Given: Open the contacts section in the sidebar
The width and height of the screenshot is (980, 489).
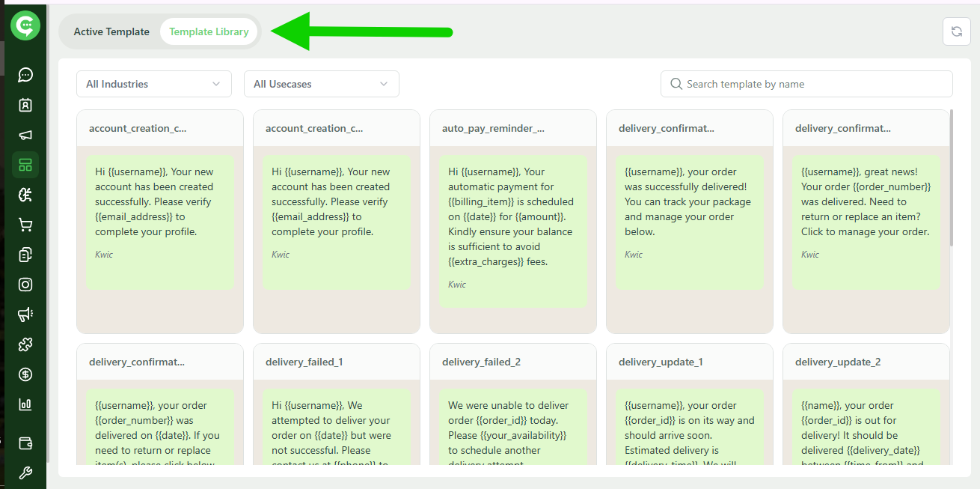Looking at the screenshot, I should click(25, 105).
